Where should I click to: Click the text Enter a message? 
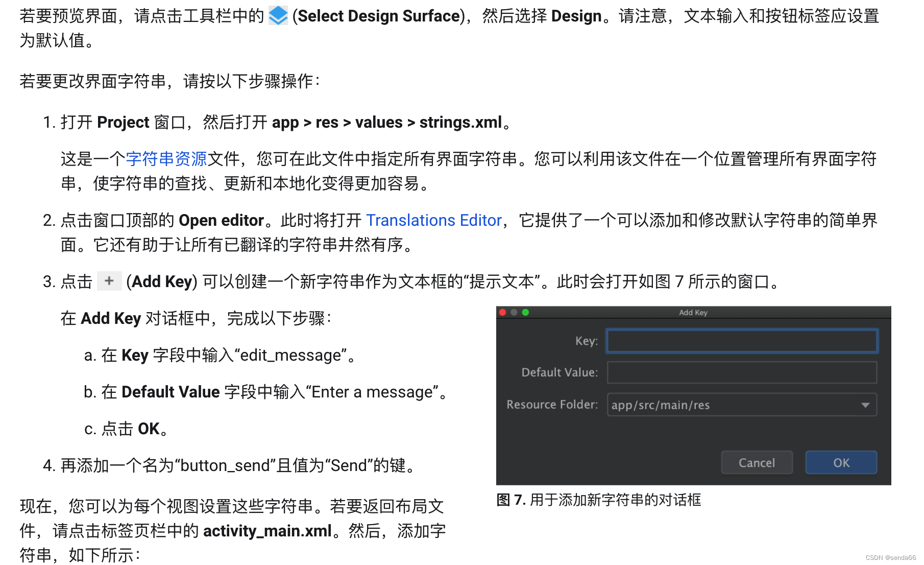tap(373, 392)
